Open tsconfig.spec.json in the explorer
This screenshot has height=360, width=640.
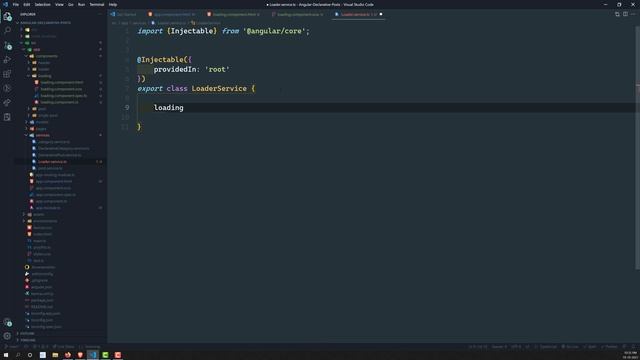coord(46,327)
